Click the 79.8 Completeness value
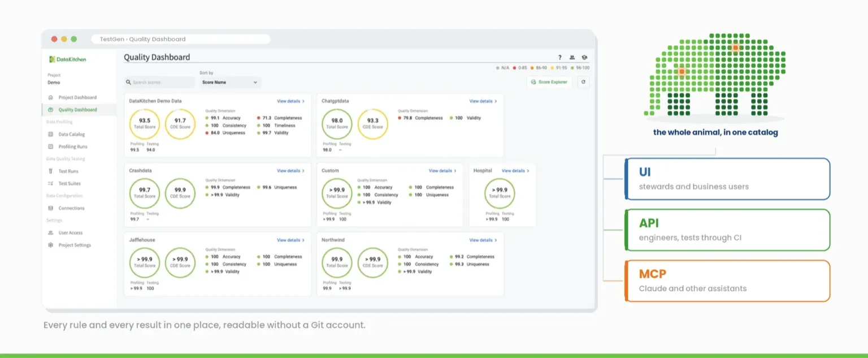Screen dimensions: 868x358 pyautogui.click(x=408, y=118)
